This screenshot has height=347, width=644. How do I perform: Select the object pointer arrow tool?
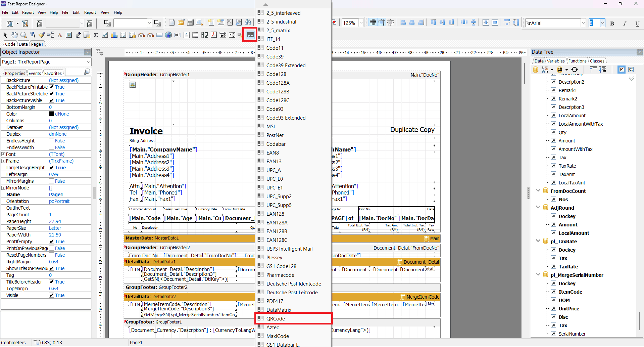click(x=5, y=35)
